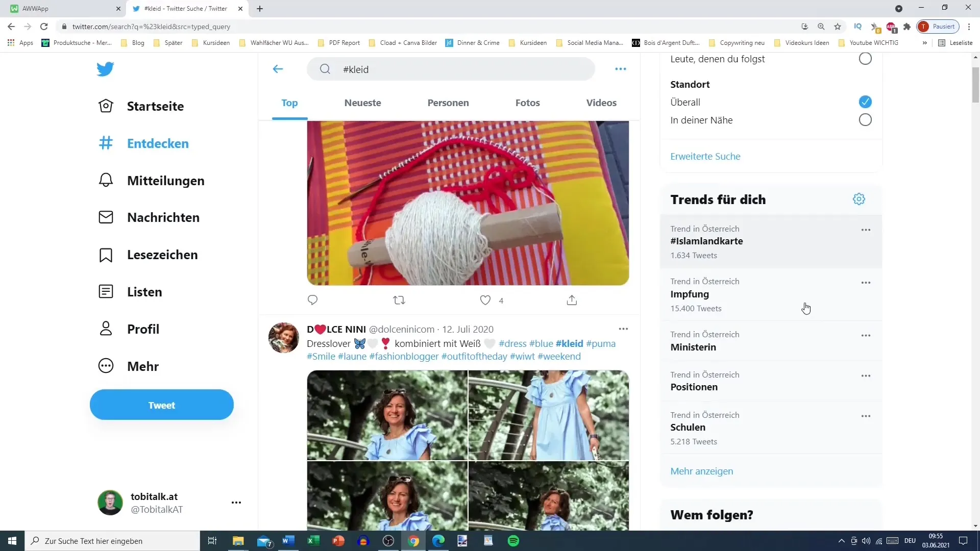Open PowerPoint from the taskbar
Viewport: 980px width, 551px height.
[338, 541]
